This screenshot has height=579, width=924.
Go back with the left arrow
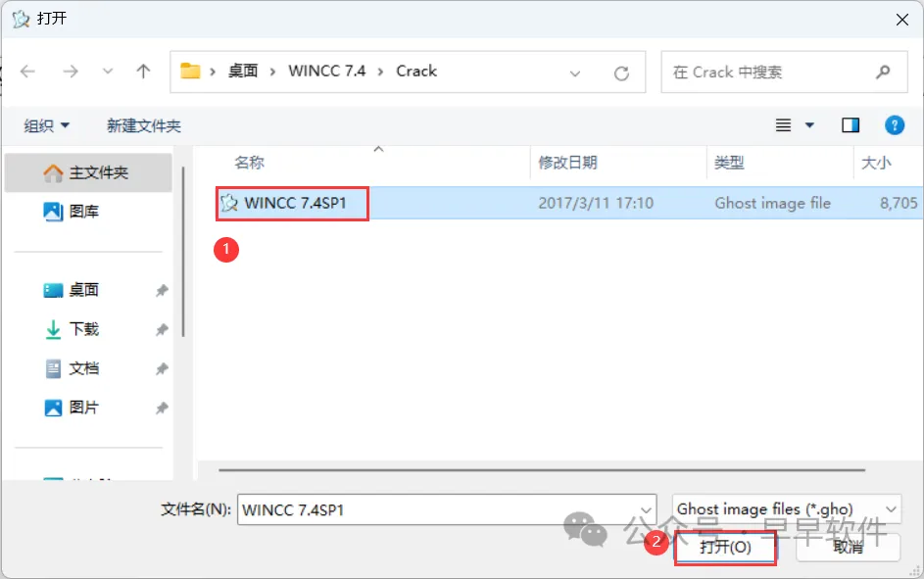[x=27, y=72]
